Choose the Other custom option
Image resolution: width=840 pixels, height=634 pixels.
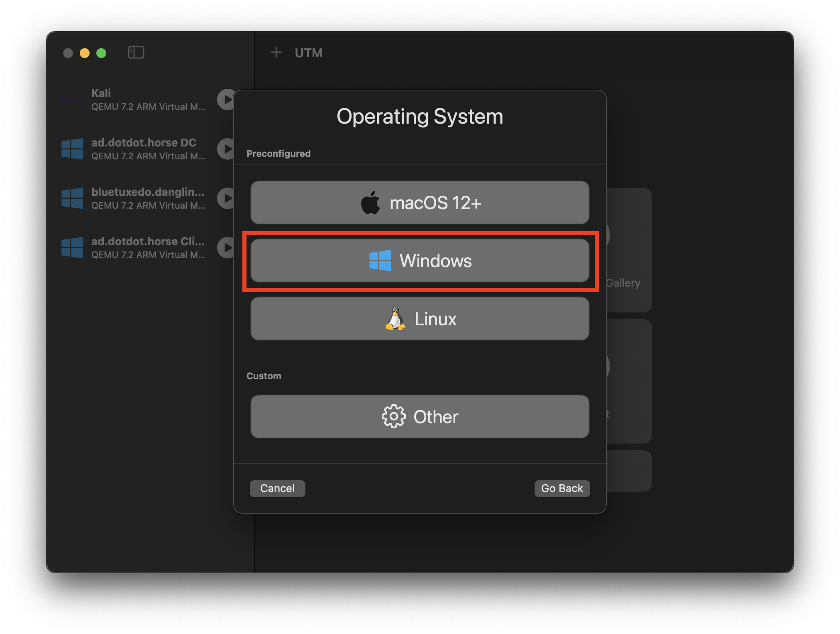tap(420, 417)
